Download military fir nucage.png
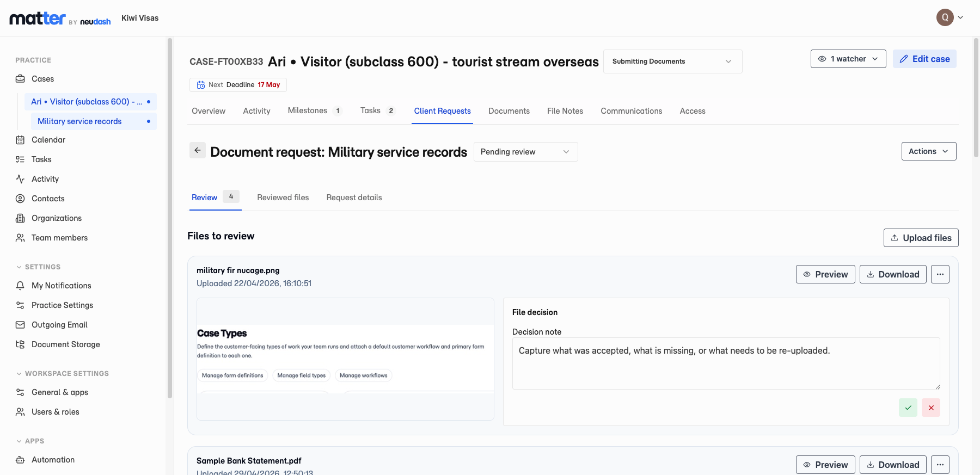The image size is (980, 475). [x=893, y=274]
